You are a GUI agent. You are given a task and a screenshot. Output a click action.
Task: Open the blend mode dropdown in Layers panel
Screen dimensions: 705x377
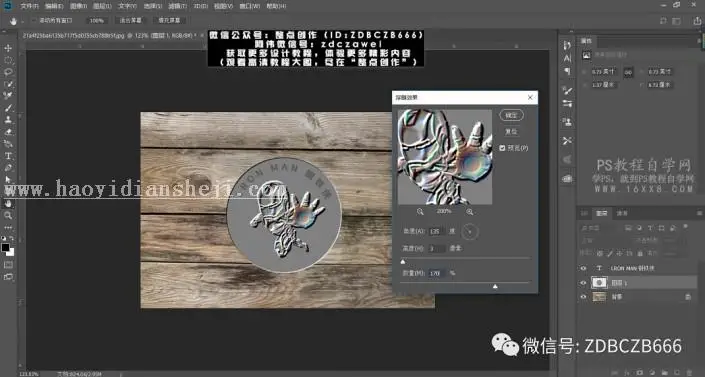tap(605, 241)
